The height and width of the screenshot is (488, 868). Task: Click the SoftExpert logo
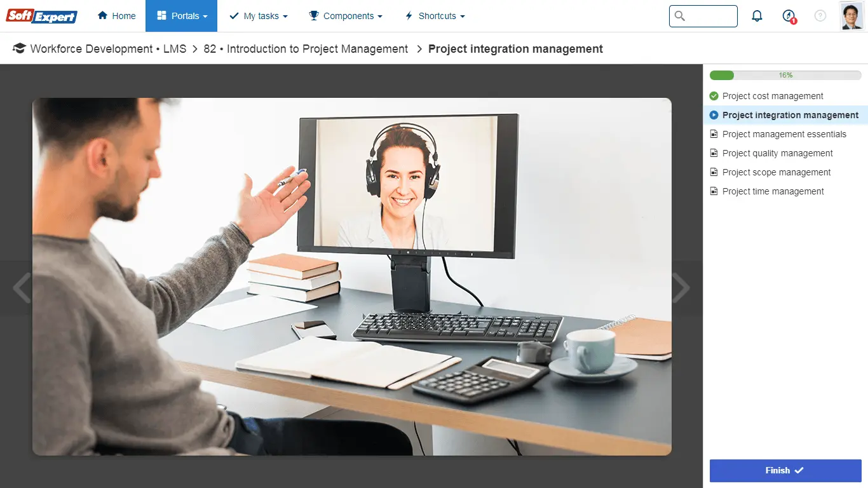41,17
